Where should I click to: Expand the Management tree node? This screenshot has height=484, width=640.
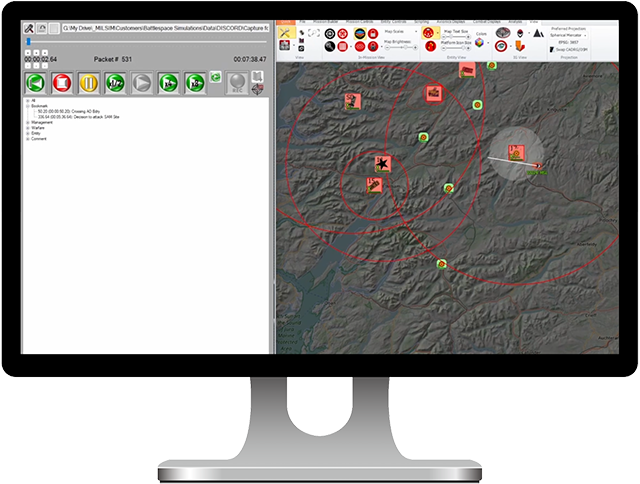28,122
